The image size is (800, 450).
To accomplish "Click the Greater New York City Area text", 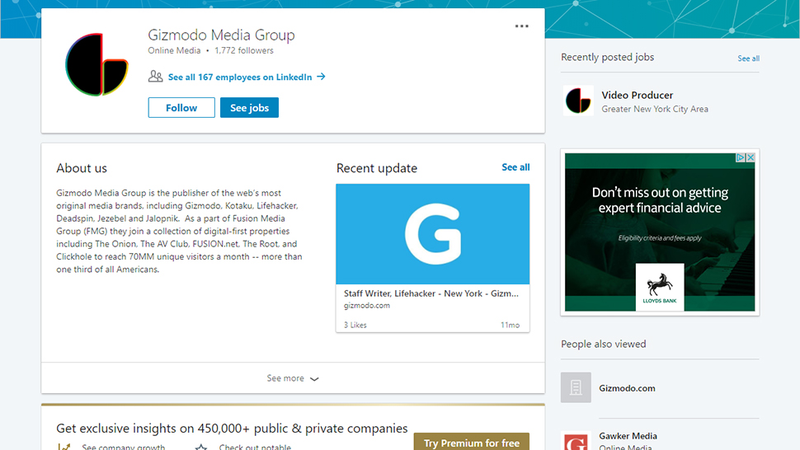I will tap(655, 109).
